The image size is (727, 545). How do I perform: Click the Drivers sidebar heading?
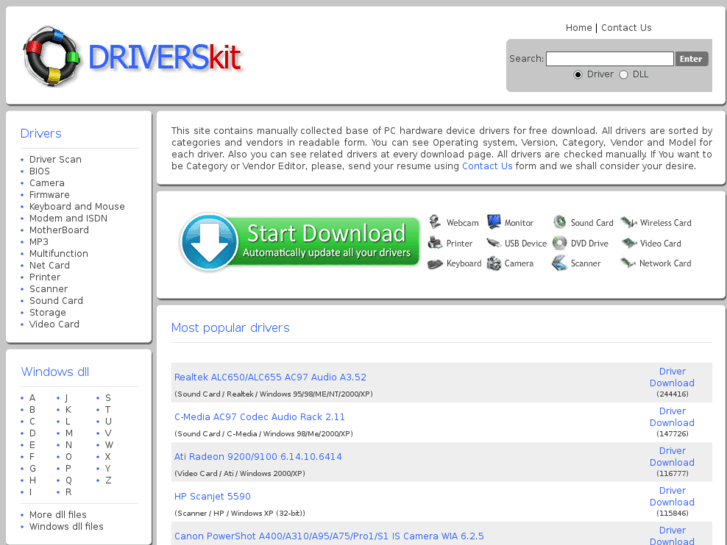(41, 134)
